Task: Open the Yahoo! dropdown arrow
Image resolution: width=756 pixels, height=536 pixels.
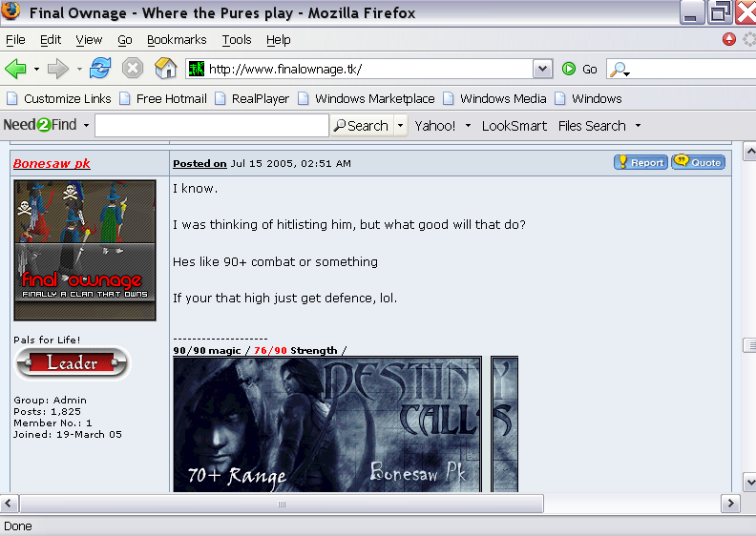Action: (468, 126)
